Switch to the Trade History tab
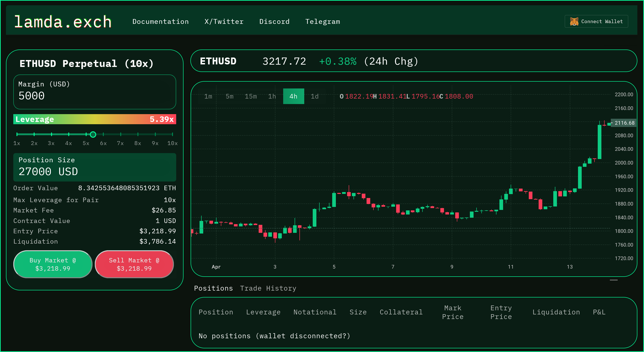This screenshot has width=644, height=352. (268, 288)
